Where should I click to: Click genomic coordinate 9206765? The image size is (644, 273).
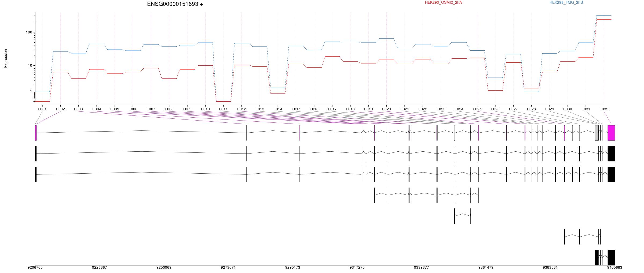(x=35, y=267)
